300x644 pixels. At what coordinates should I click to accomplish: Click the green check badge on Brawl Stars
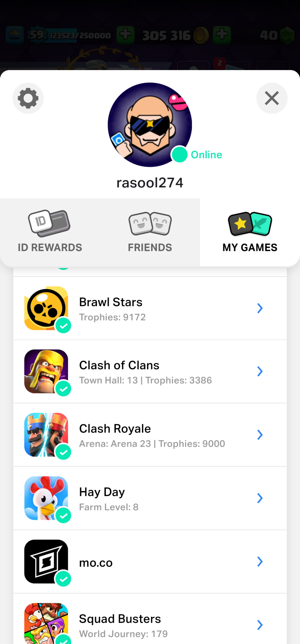[x=63, y=326]
